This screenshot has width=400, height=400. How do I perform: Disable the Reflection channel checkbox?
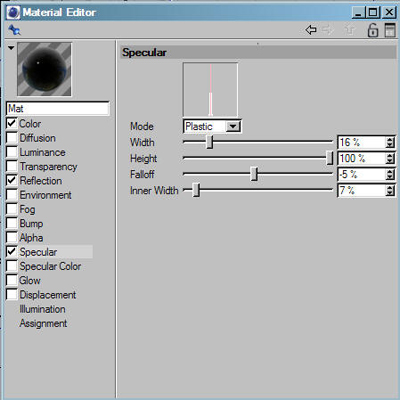tap(12, 180)
